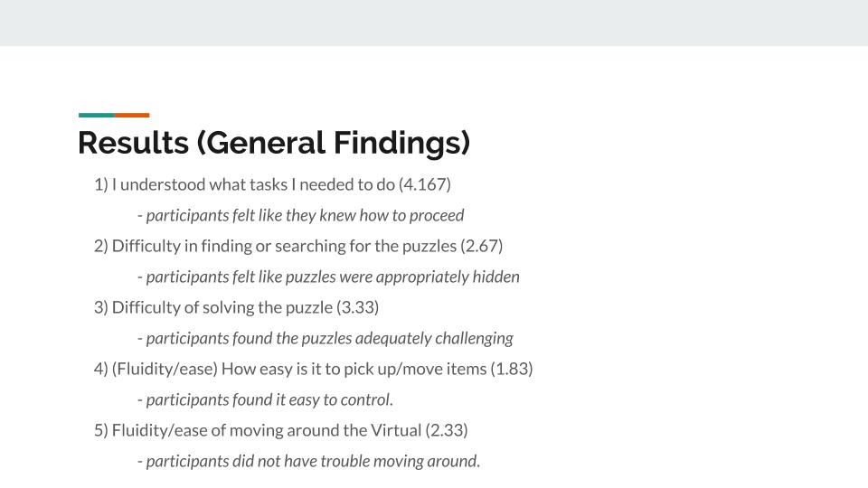Click the slide title 'Results (General Findings)'
Screen dimensions: 868x488
274,143
